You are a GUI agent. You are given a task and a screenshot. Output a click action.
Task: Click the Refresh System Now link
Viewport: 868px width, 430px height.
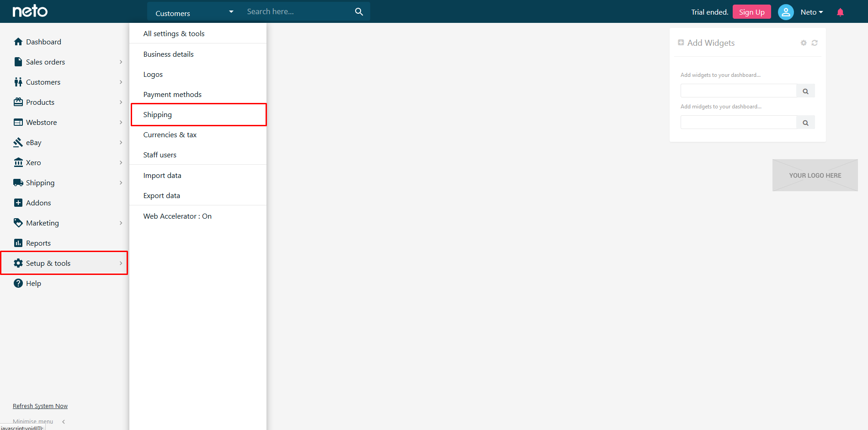[40, 406]
